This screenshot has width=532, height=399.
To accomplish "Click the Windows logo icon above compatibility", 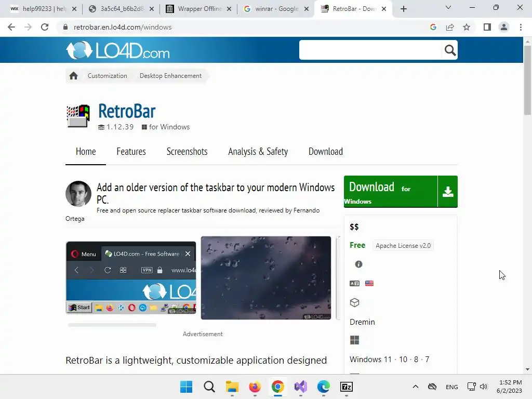I will (354, 340).
